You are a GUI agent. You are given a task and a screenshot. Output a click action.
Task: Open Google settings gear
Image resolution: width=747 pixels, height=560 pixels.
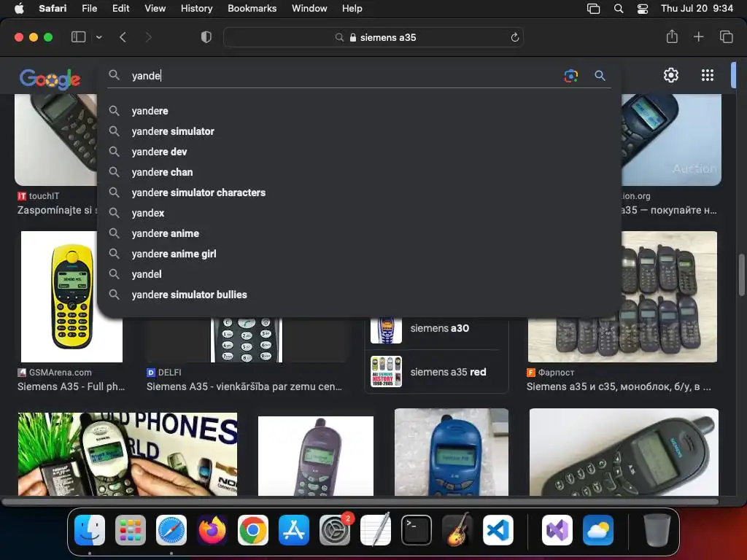(x=671, y=75)
